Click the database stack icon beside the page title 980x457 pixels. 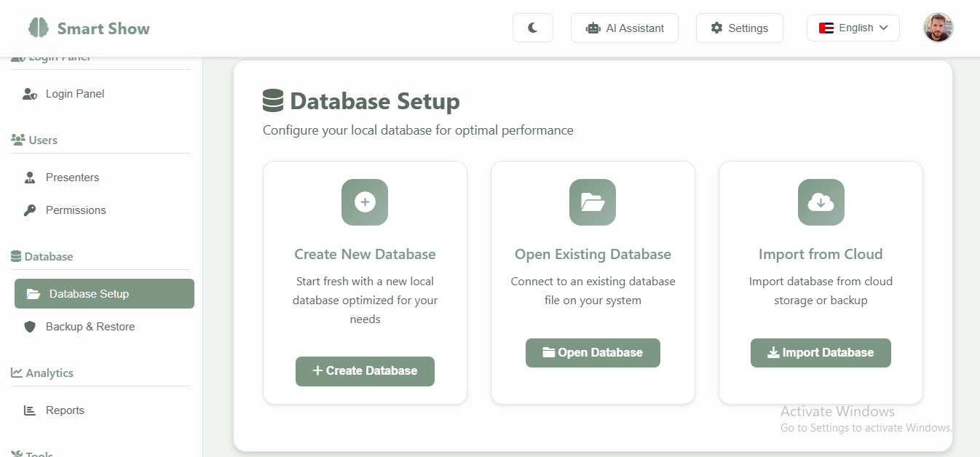pyautogui.click(x=273, y=100)
